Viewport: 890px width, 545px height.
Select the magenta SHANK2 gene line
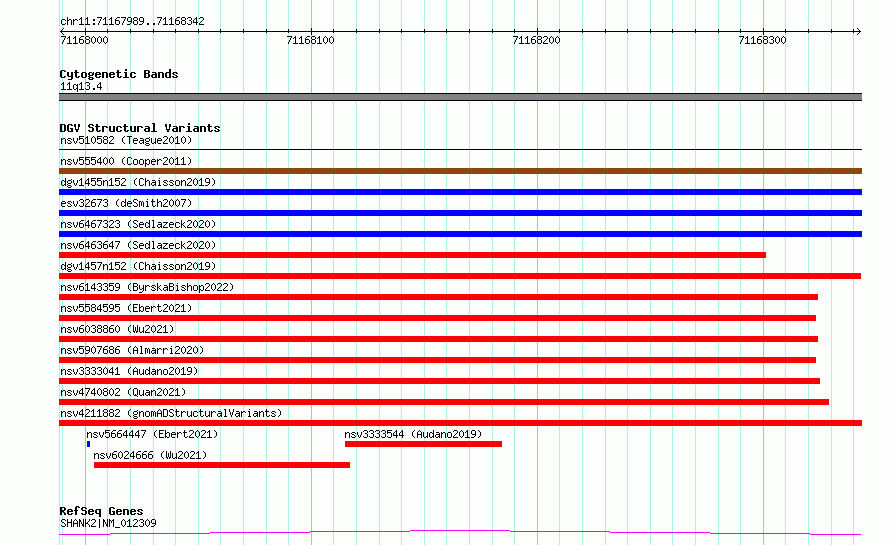[460, 533]
